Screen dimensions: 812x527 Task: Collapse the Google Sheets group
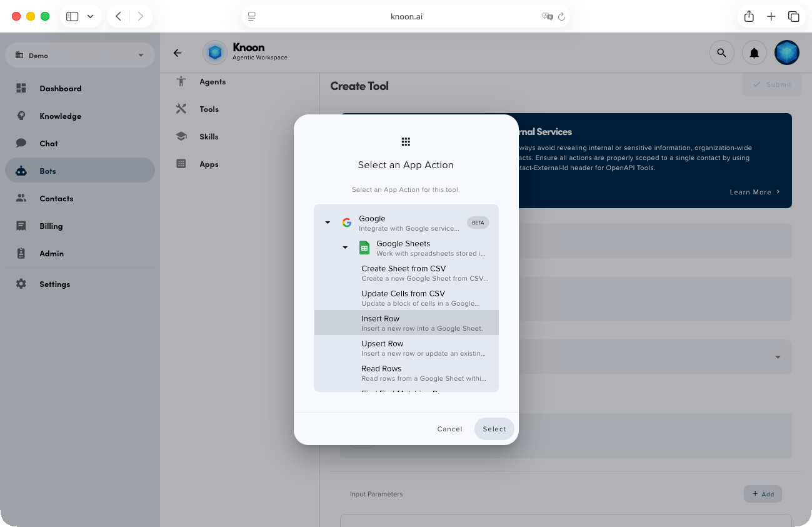point(345,247)
